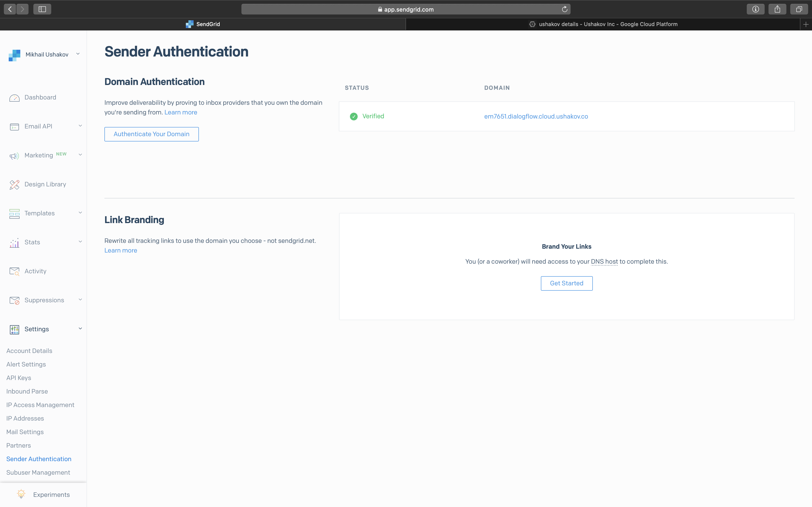Click the Design Library pencil-ruler icon
This screenshot has width=812, height=507.
point(14,185)
